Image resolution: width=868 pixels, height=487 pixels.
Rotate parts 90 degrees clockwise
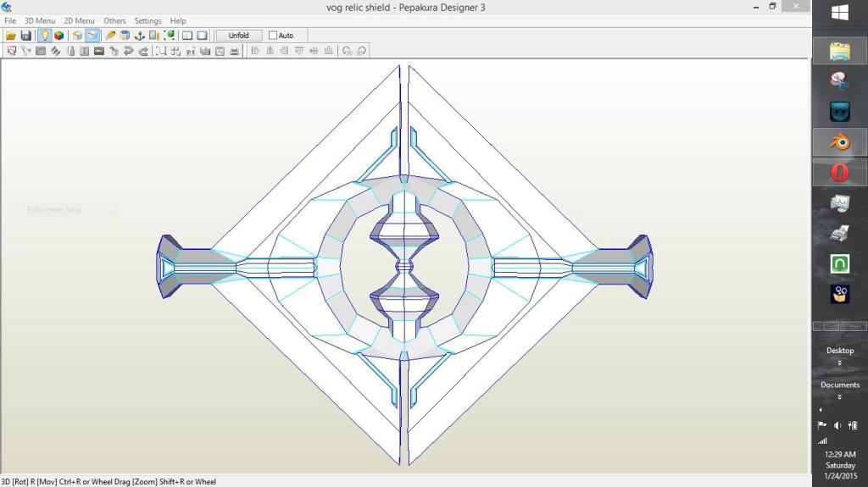361,51
